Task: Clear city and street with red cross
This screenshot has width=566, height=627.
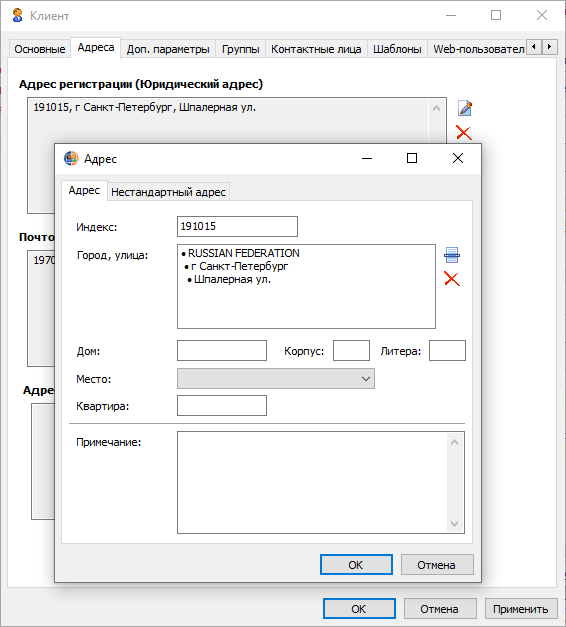Action: point(452,279)
